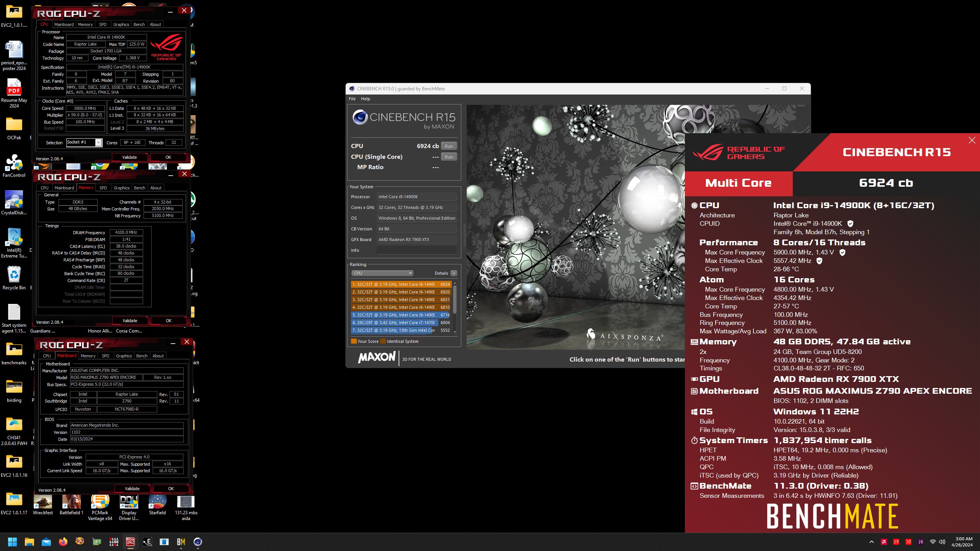Image resolution: width=980 pixels, height=551 pixels.
Task: Run the CPU multi-core benchmark
Action: [449, 146]
